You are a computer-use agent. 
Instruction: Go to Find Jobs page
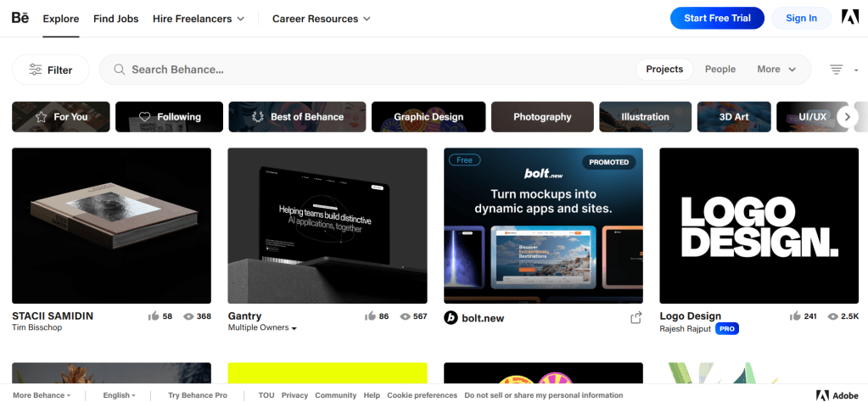[x=115, y=19]
